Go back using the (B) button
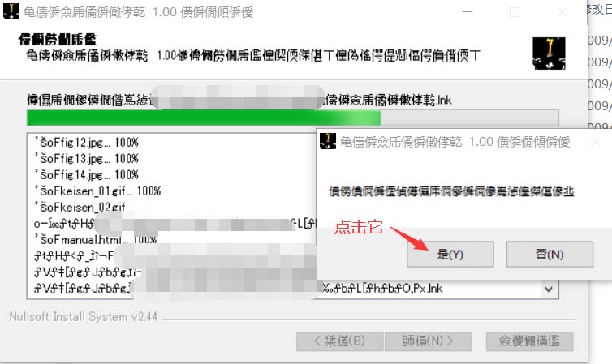 pos(339,341)
